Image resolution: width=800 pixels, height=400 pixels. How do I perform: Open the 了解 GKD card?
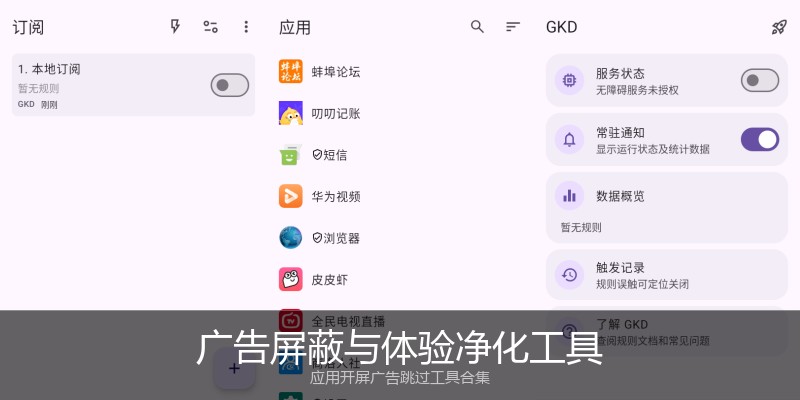tap(667, 332)
